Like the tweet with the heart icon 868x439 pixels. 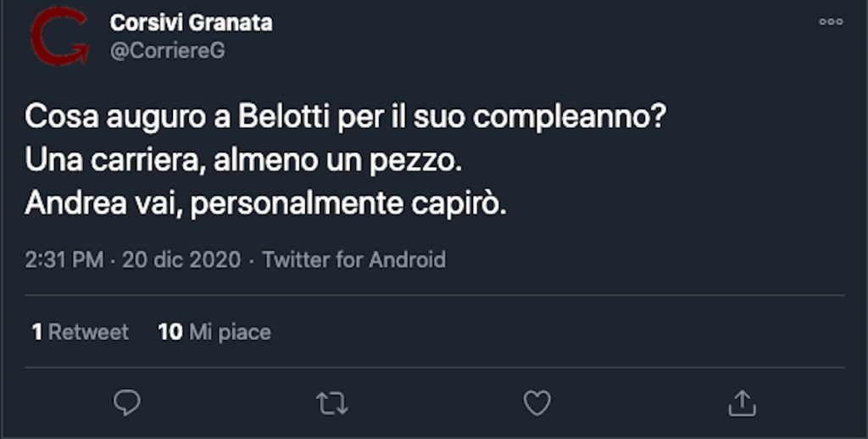pyautogui.click(x=537, y=403)
